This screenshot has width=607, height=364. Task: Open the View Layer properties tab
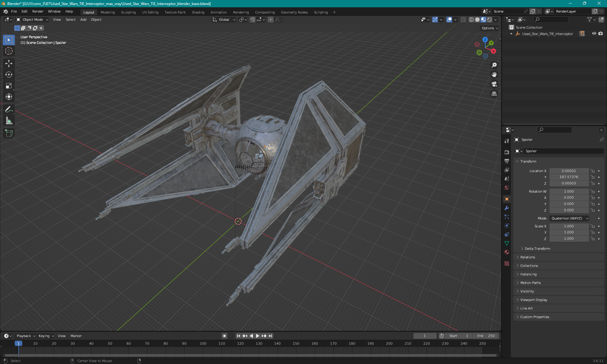507,170
